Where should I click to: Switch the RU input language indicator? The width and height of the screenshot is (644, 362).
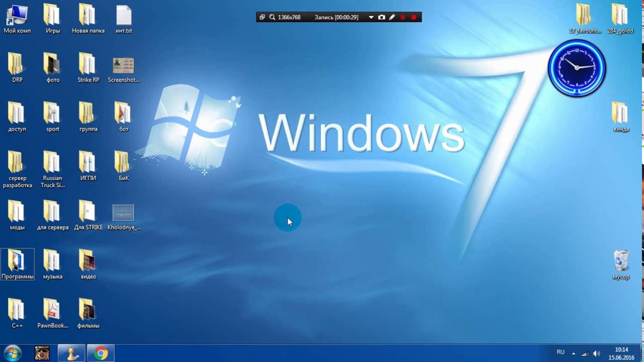tap(560, 352)
